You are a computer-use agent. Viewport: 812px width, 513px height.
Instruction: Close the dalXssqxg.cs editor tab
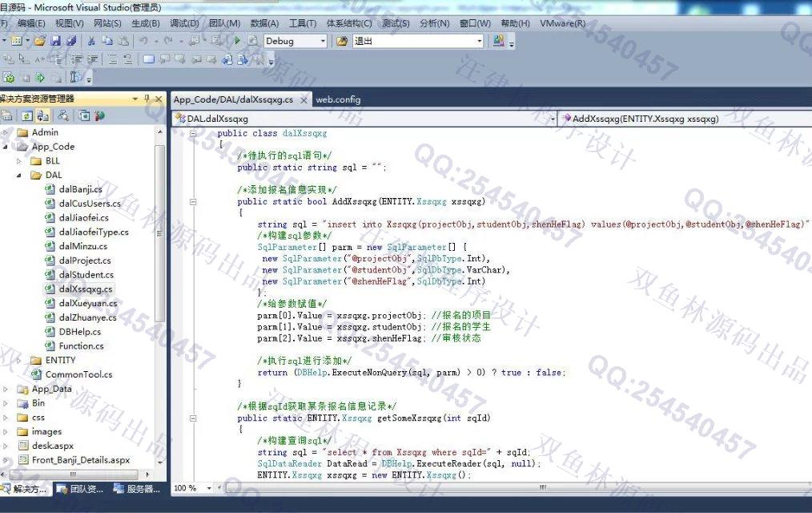[x=304, y=100]
